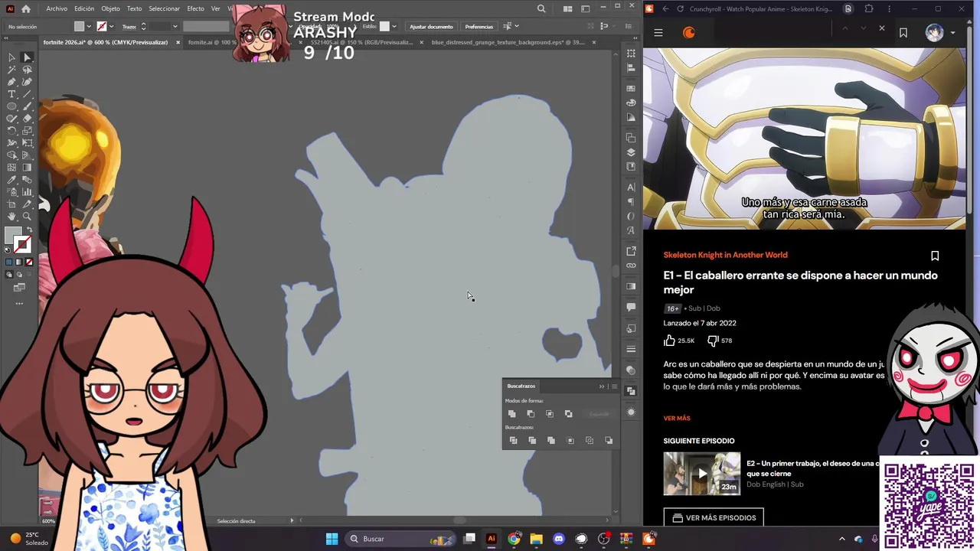Select the Column Graph tool
This screenshot has width=980, height=551.
(27, 191)
